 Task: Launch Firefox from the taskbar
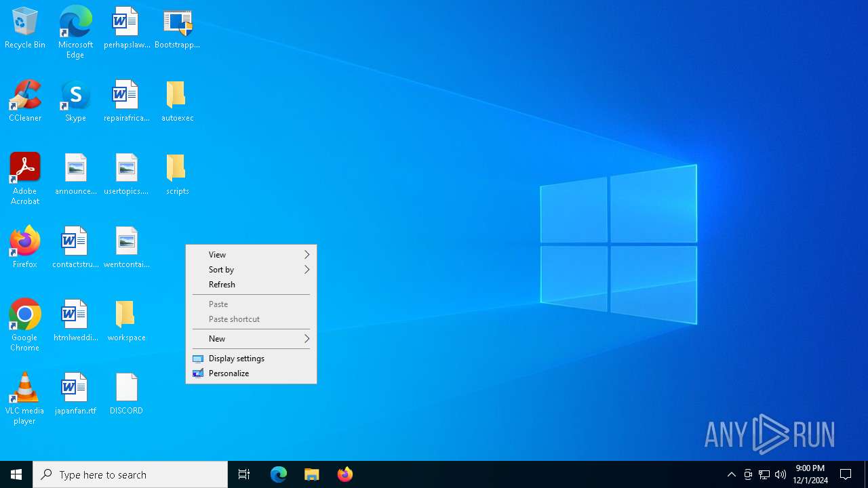pos(345,474)
